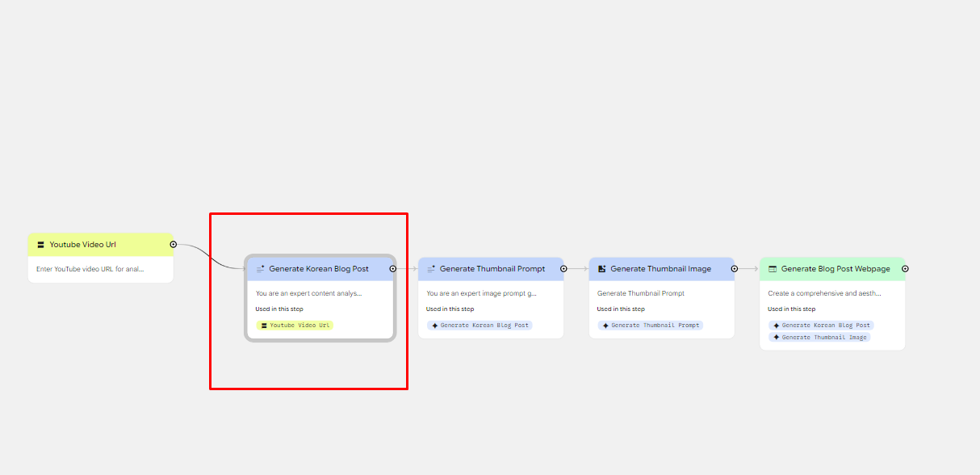
Task: Click the output port of Generate Thumbnail Image node
Action: (734, 268)
